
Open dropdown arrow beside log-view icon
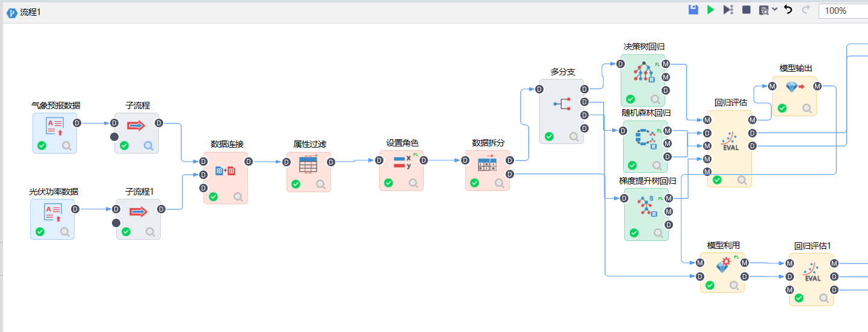coord(775,10)
